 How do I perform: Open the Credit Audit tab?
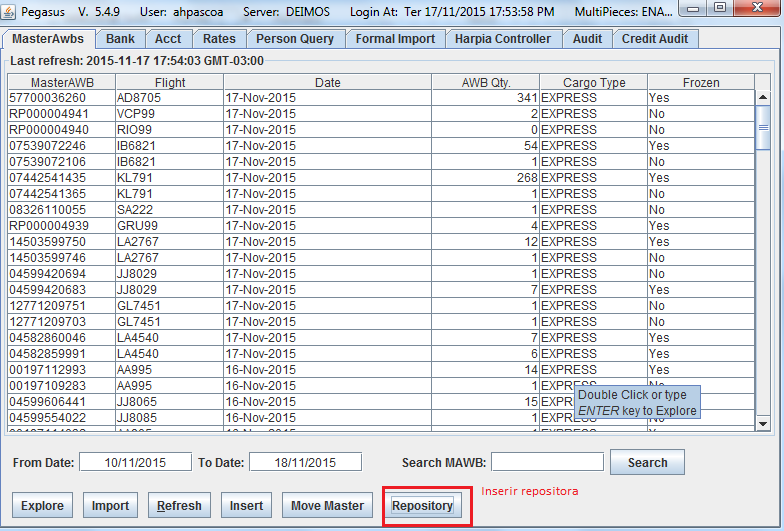click(655, 39)
